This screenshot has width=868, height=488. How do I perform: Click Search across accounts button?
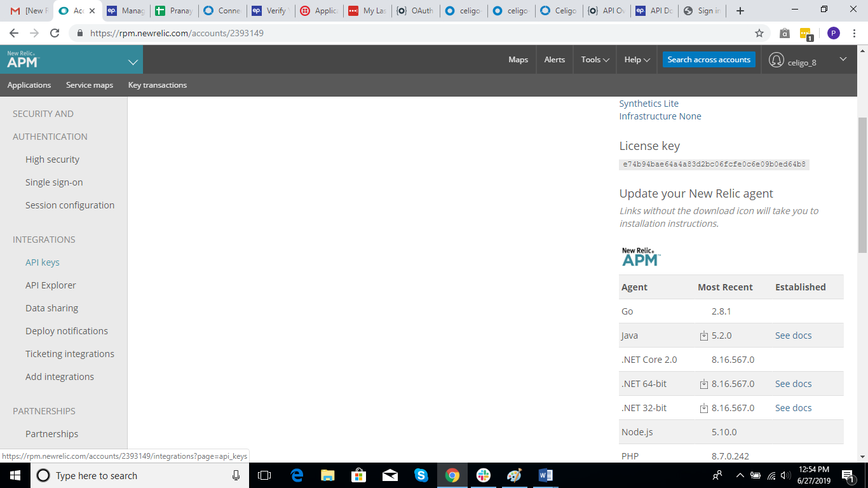click(709, 59)
